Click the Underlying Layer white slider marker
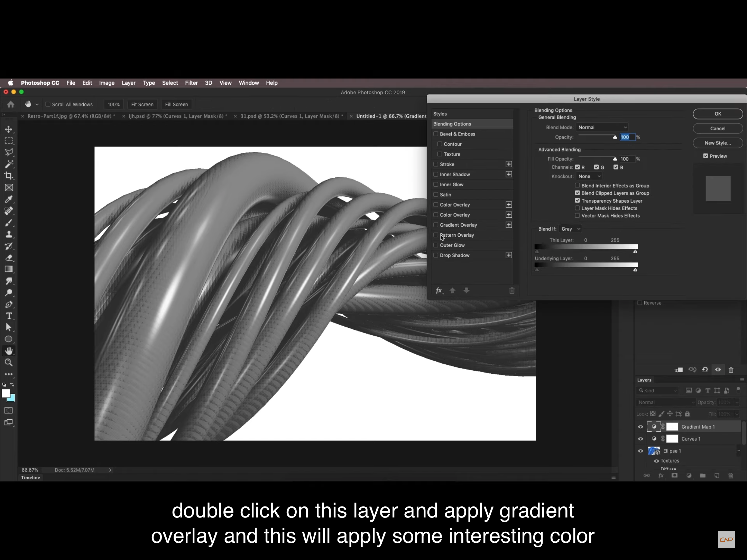Image resolution: width=747 pixels, height=560 pixels. coord(635,270)
